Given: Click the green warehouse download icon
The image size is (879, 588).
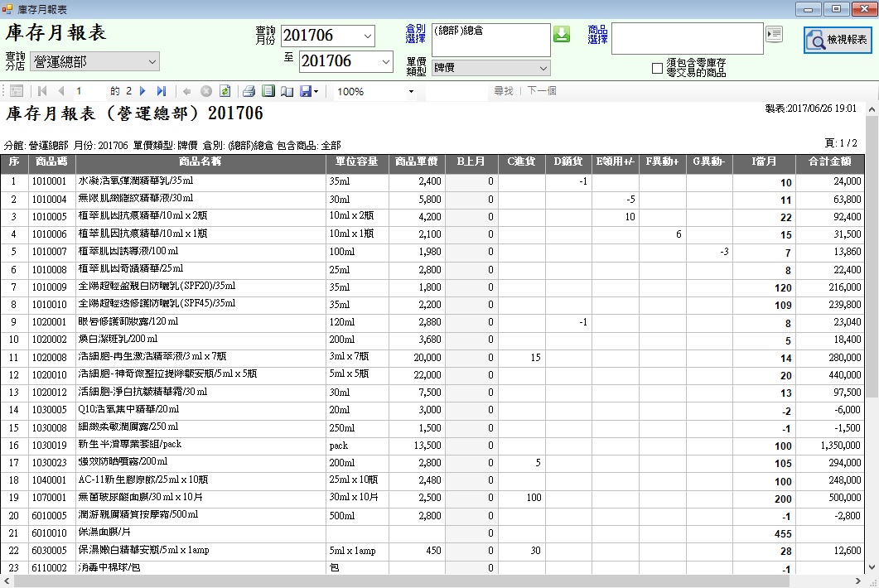Looking at the screenshot, I should click(x=562, y=34).
